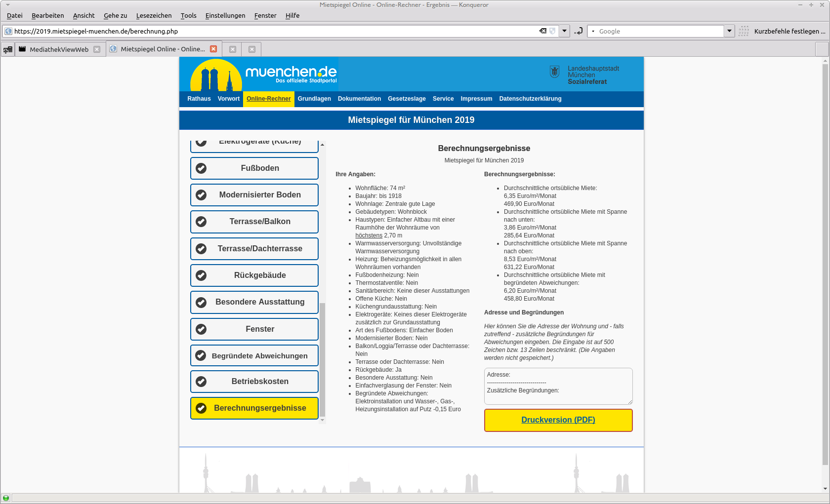
Task: Clear the address bar with the erase icon
Action: pos(543,31)
